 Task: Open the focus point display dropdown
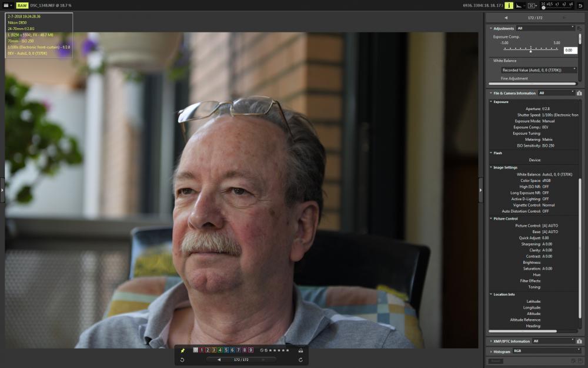point(532,5)
